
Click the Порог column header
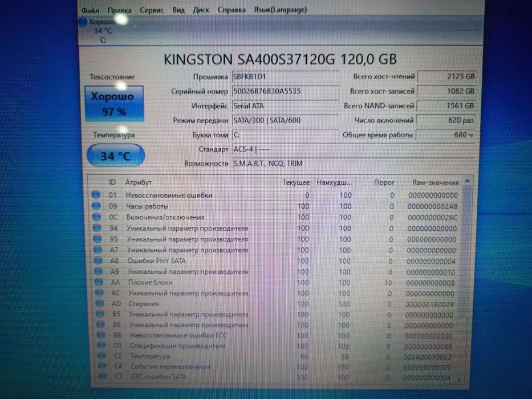[384, 182]
